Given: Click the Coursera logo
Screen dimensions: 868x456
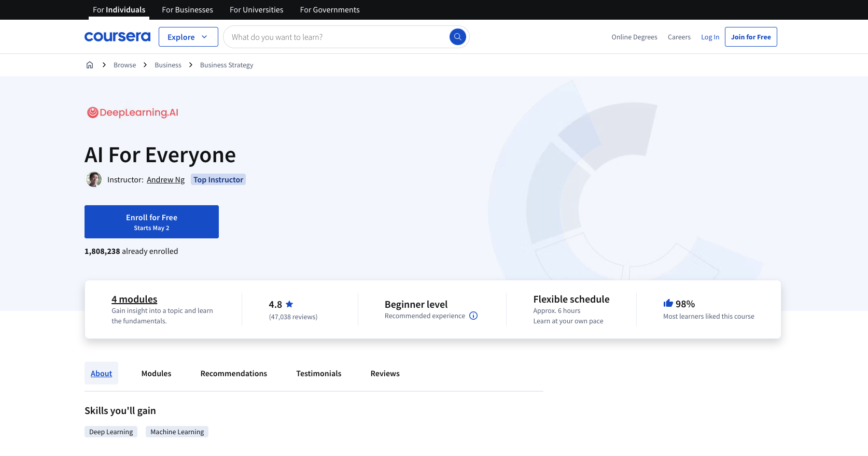Looking at the screenshot, I should click(x=117, y=37).
